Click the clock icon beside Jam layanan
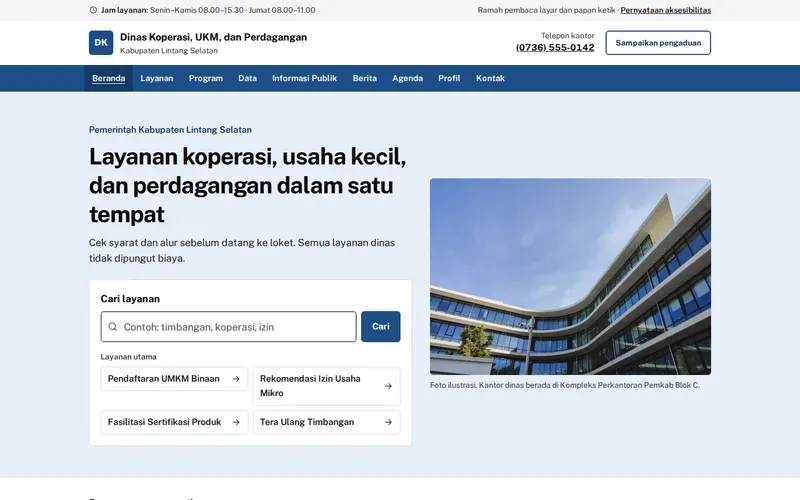The width and height of the screenshot is (800, 500). [x=93, y=10]
